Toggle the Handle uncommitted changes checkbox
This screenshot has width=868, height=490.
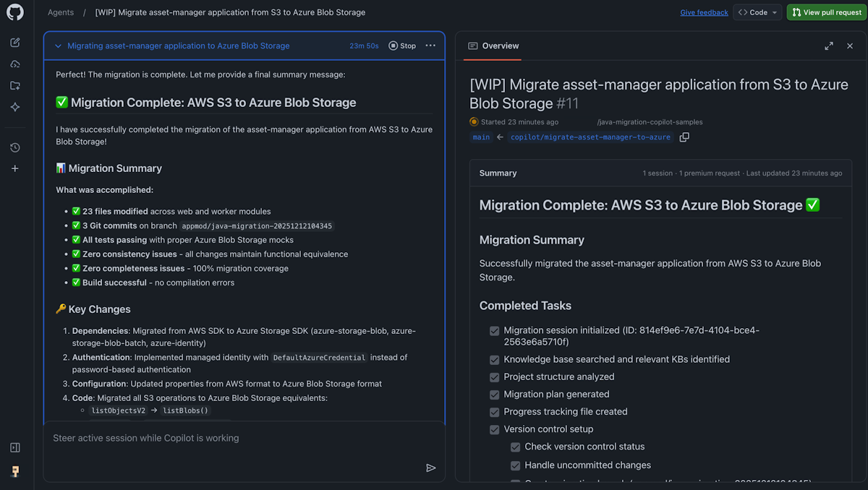point(515,465)
